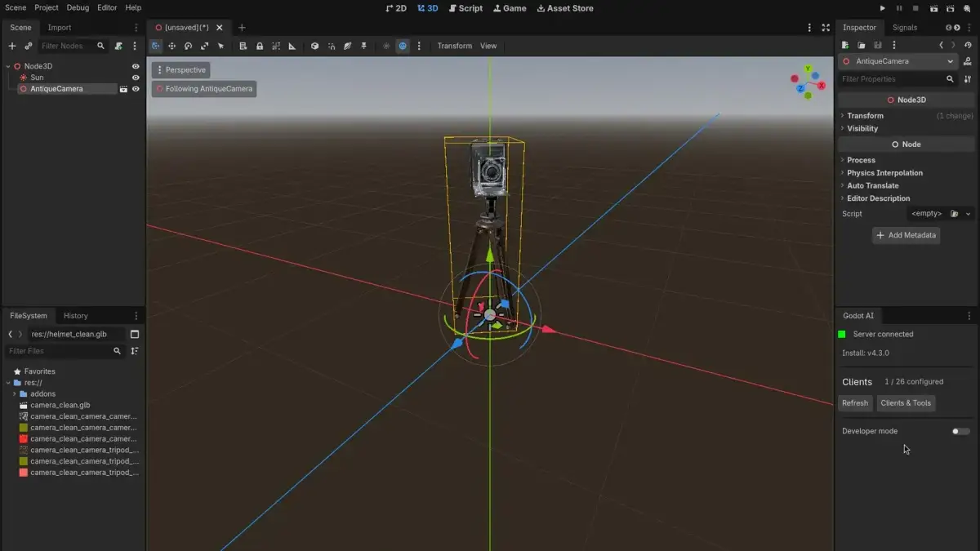Click the stop running project icon
Screen dimensions: 980x551
coord(916,8)
